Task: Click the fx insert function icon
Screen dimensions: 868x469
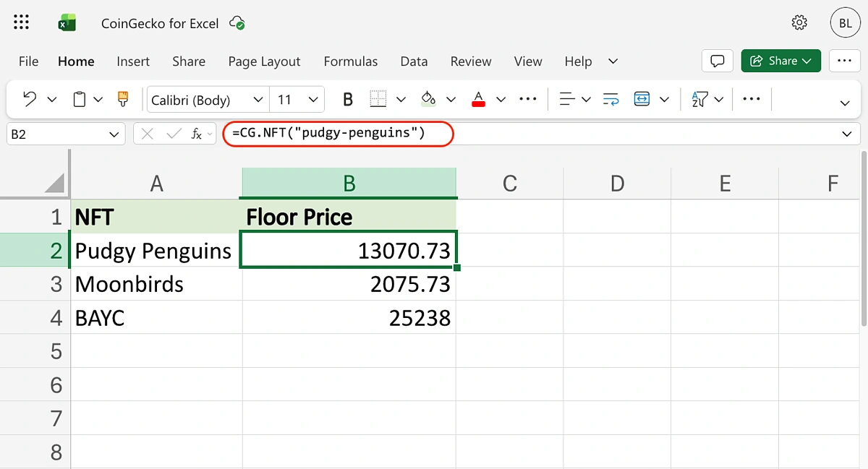Action: (196, 134)
